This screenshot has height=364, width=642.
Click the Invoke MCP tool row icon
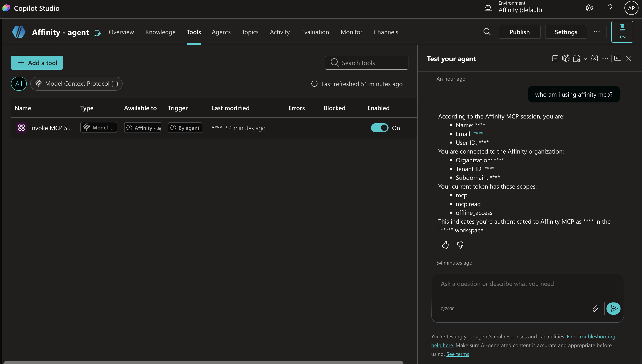pyautogui.click(x=21, y=128)
